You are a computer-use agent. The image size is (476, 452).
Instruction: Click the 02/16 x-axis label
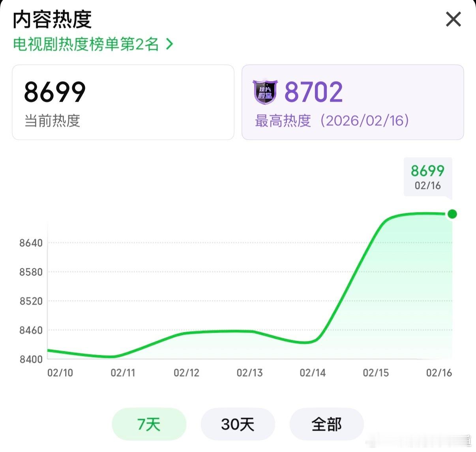coord(438,372)
